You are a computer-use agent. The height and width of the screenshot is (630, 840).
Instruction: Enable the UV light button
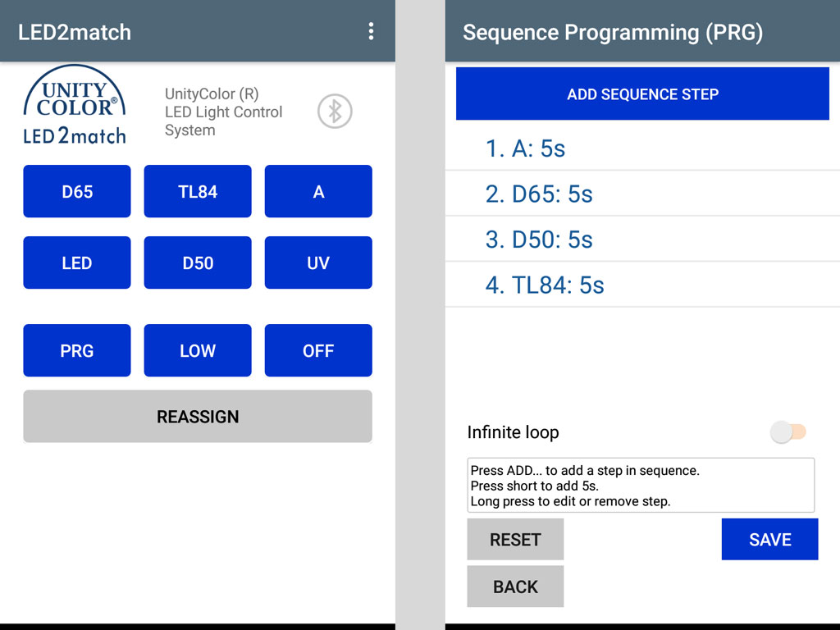(318, 263)
